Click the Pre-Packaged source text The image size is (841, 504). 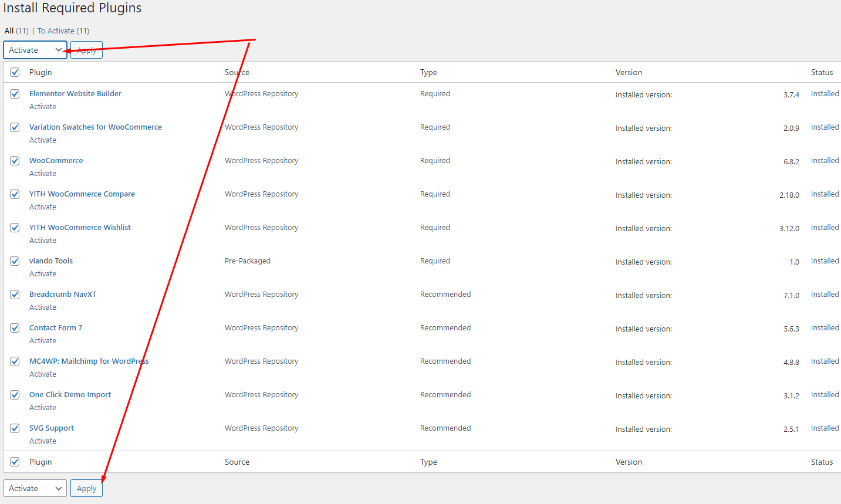pos(248,261)
